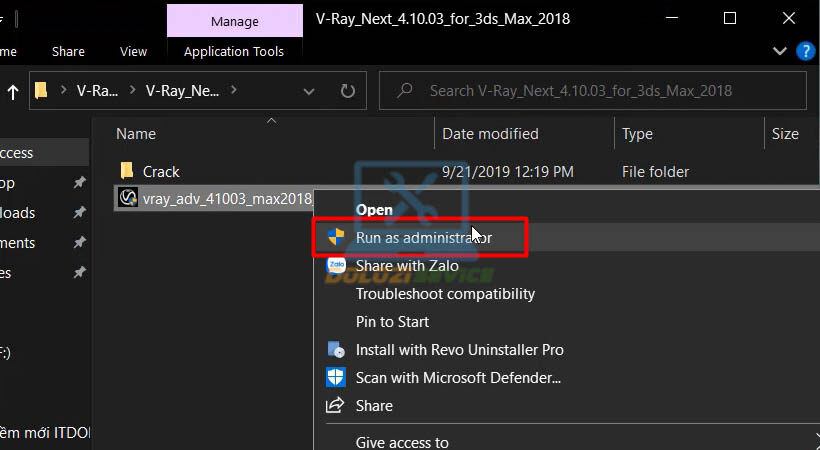
Task: Click the pin icon beside Documents
Action: click(79, 242)
